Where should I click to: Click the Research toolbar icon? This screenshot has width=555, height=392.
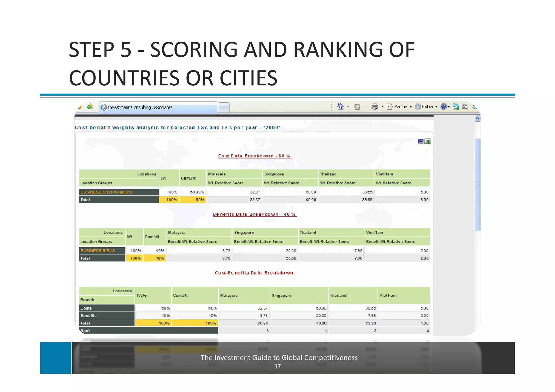click(x=465, y=107)
